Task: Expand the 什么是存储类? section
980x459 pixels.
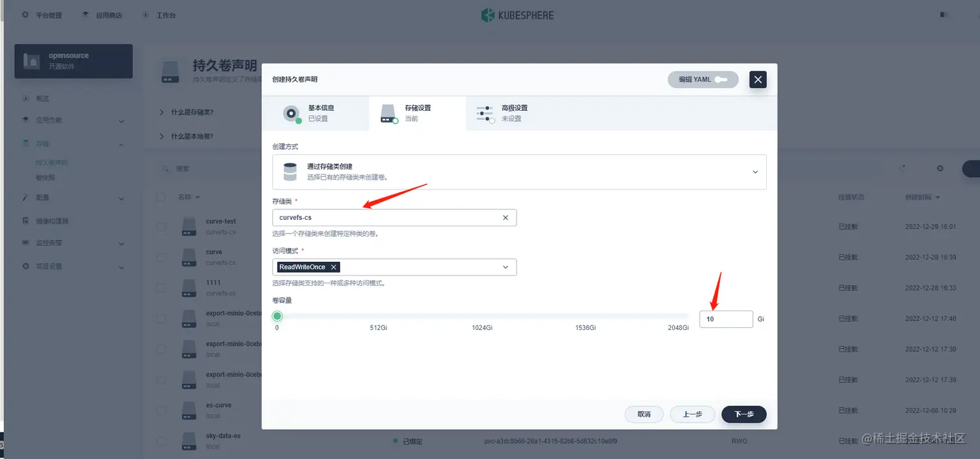Action: (161, 112)
